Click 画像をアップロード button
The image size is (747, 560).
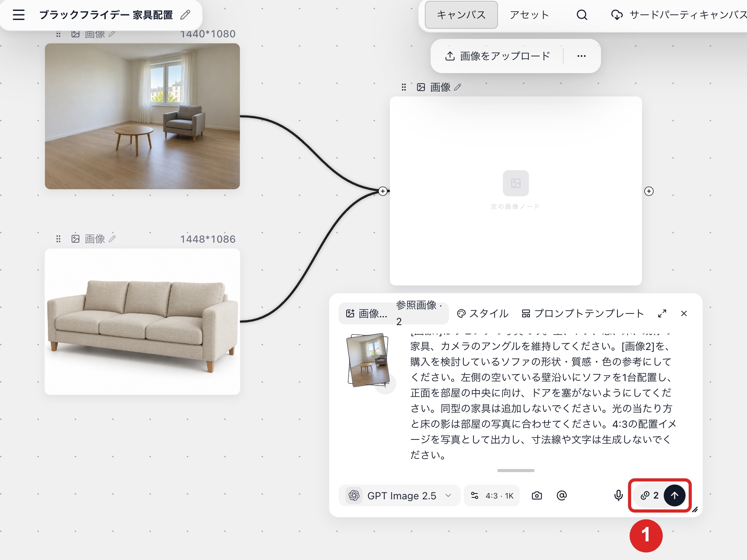[498, 56]
